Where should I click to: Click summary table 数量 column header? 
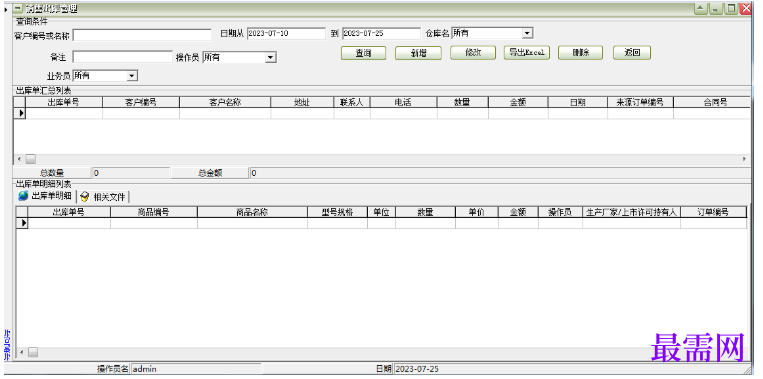click(x=463, y=102)
